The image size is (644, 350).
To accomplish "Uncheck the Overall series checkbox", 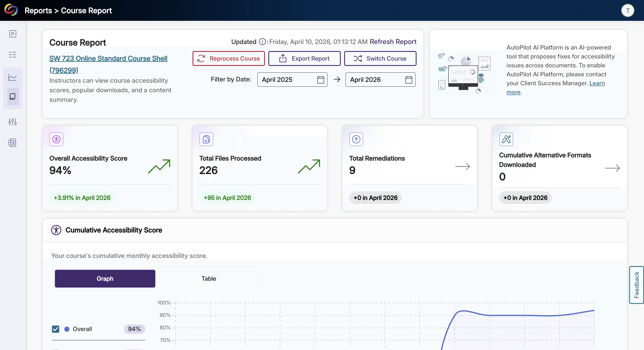I will tap(56, 329).
